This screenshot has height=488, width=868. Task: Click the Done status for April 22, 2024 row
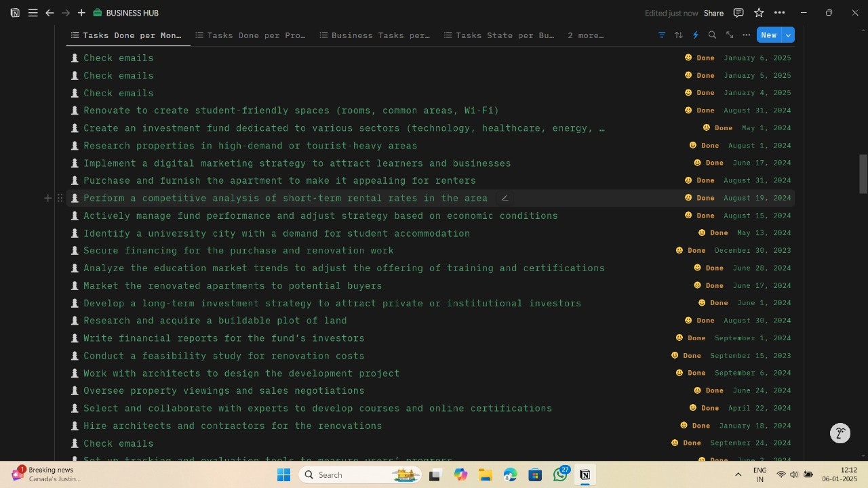coord(704,409)
